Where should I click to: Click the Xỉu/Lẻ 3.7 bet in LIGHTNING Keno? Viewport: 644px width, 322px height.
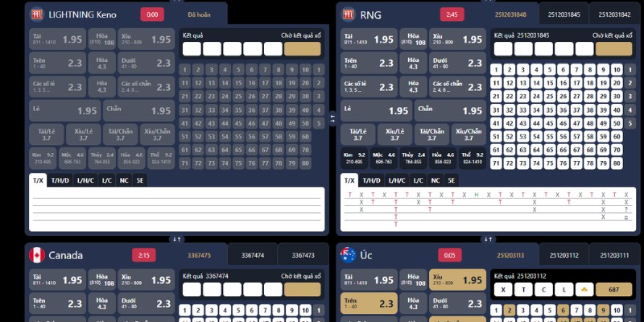tap(84, 134)
